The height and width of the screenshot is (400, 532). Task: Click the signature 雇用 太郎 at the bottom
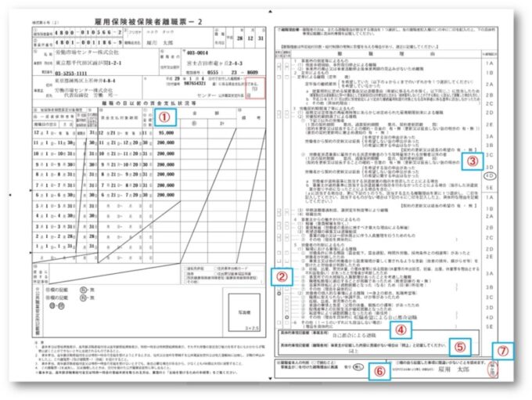tap(454, 369)
